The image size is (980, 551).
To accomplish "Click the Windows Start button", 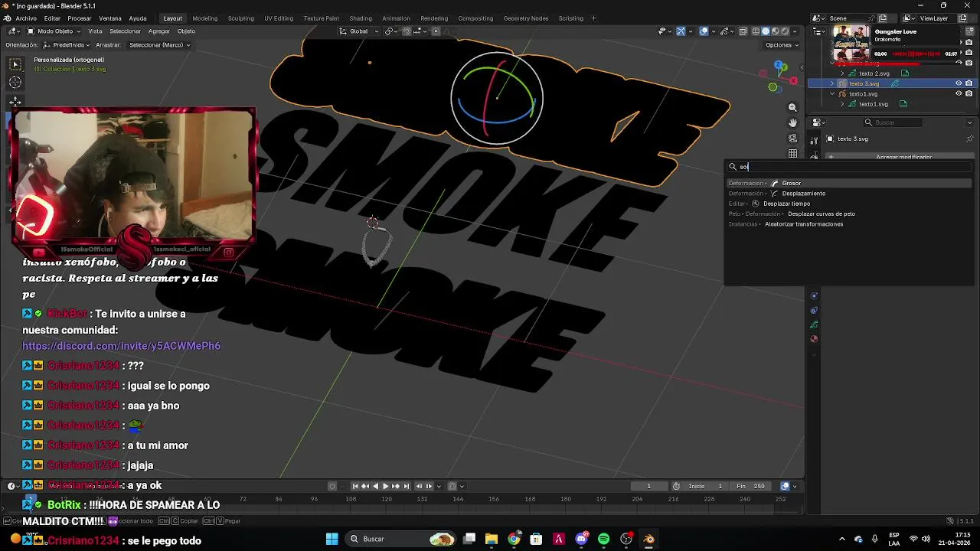I will pyautogui.click(x=332, y=539).
